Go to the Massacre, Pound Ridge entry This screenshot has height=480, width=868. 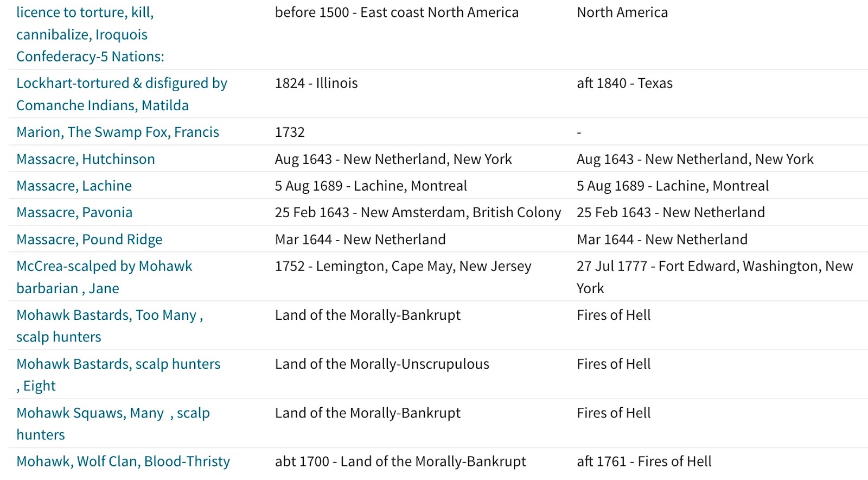pos(90,239)
